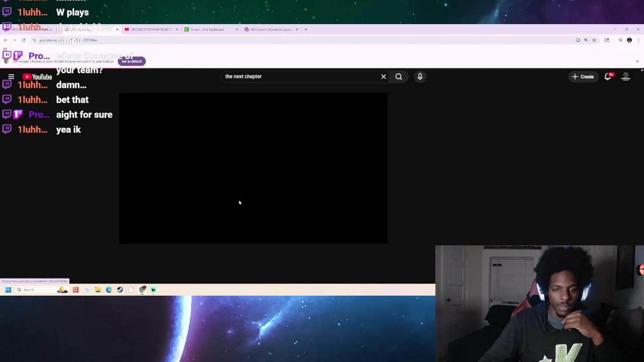Run search with the magnifier button

point(398,76)
